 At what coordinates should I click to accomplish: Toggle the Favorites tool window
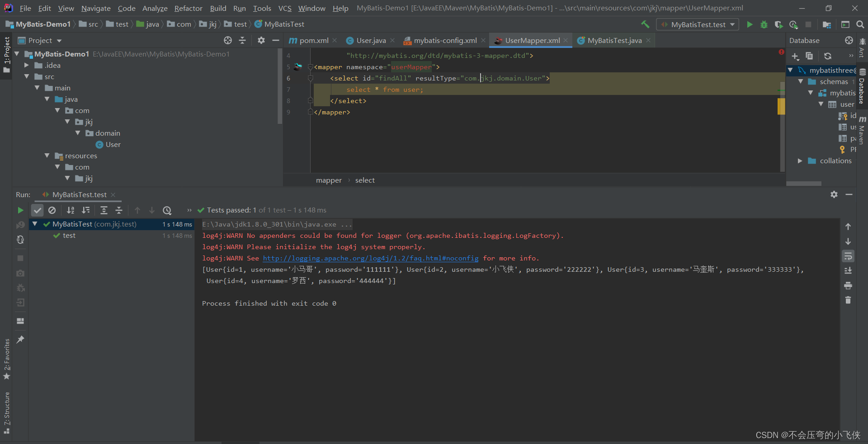6,359
